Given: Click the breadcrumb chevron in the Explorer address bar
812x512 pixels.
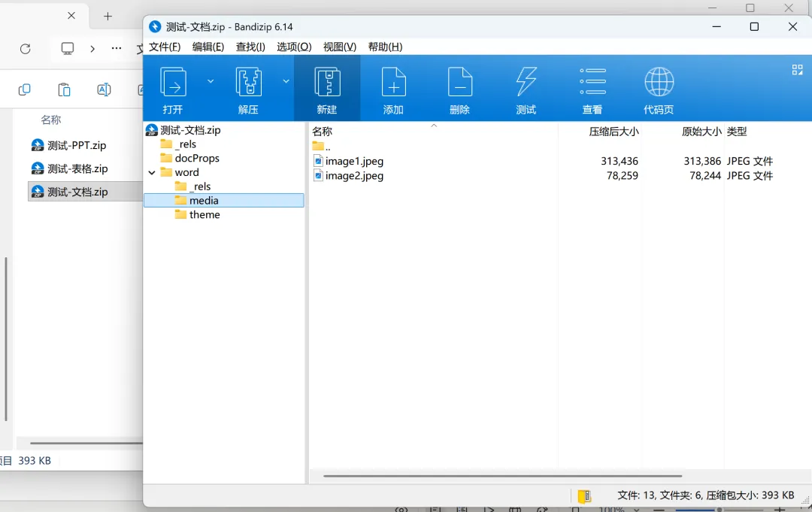Looking at the screenshot, I should [92, 49].
